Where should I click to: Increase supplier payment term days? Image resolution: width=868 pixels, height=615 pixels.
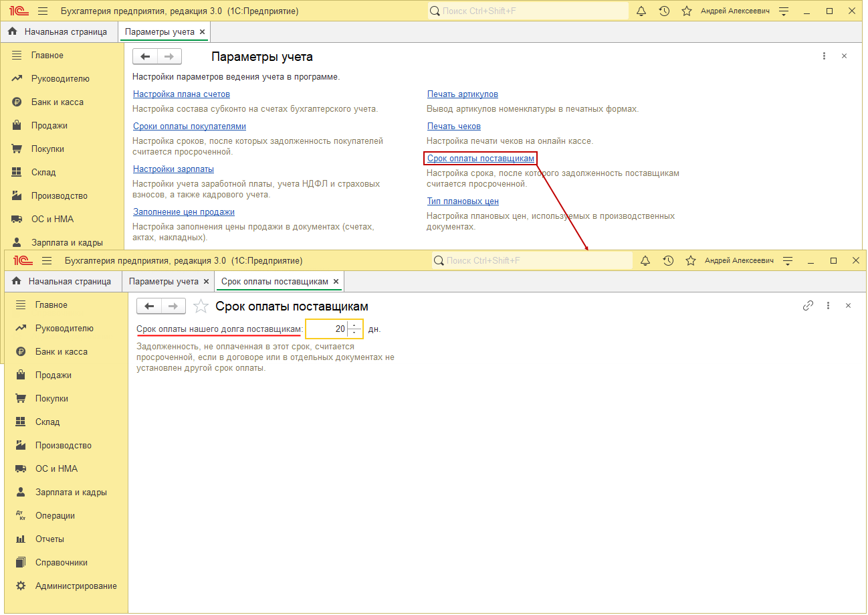[x=354, y=325]
